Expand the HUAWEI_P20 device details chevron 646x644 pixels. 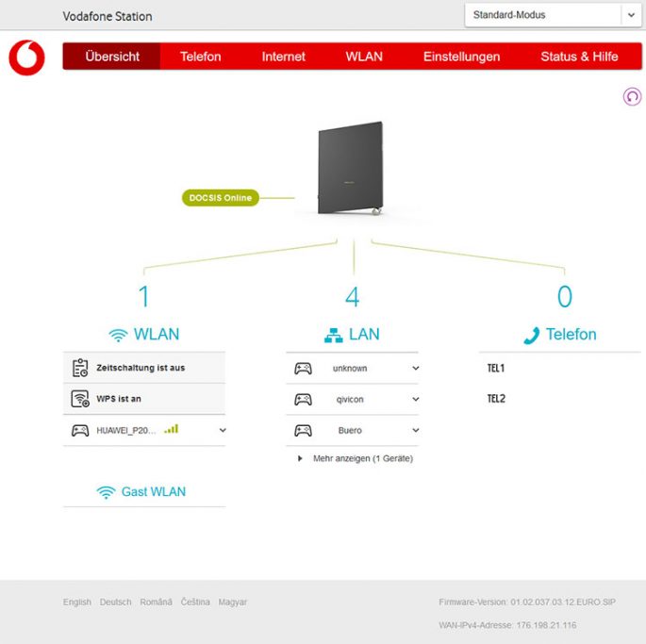pos(223,430)
